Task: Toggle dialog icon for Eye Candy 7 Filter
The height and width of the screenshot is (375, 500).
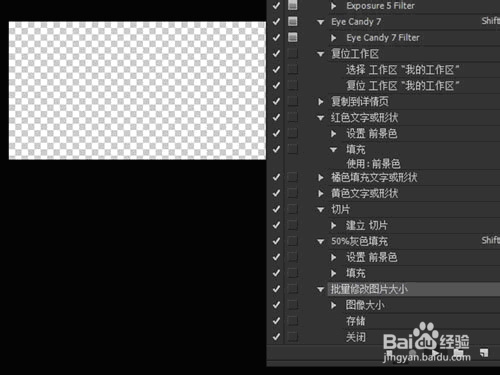Action: (x=292, y=37)
